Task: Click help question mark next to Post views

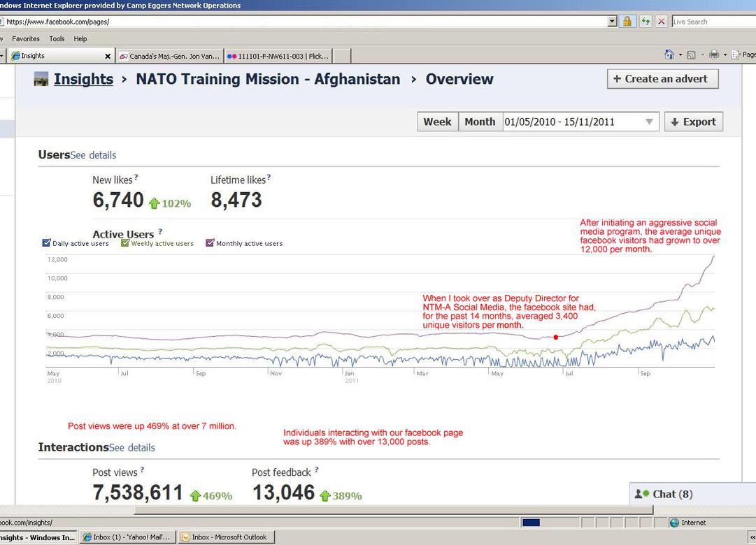Action: [x=142, y=470]
